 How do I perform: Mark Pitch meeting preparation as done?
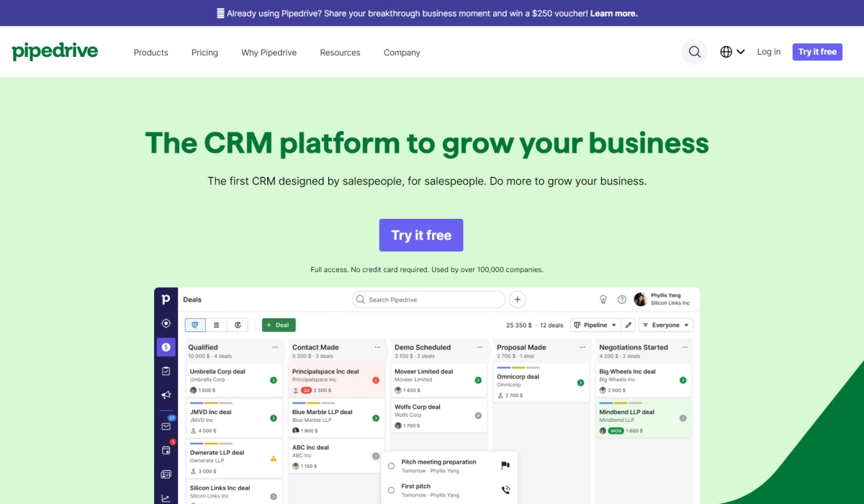coord(391,466)
